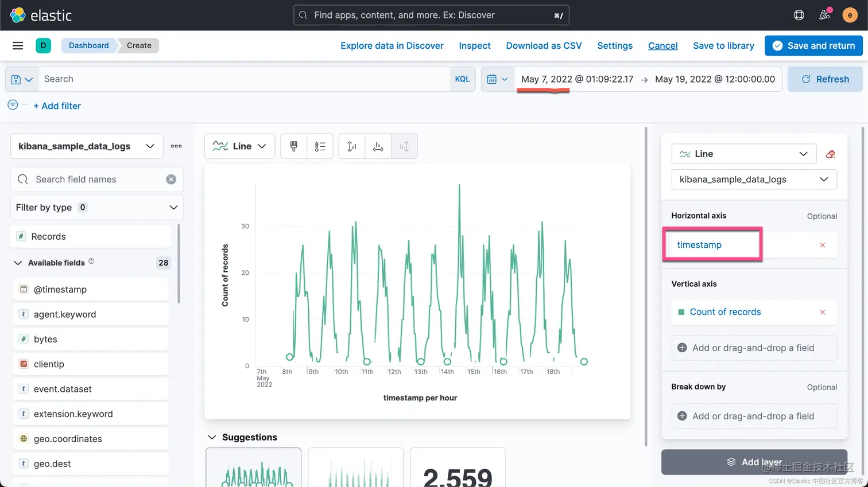Open legend settings icon

[320, 146]
